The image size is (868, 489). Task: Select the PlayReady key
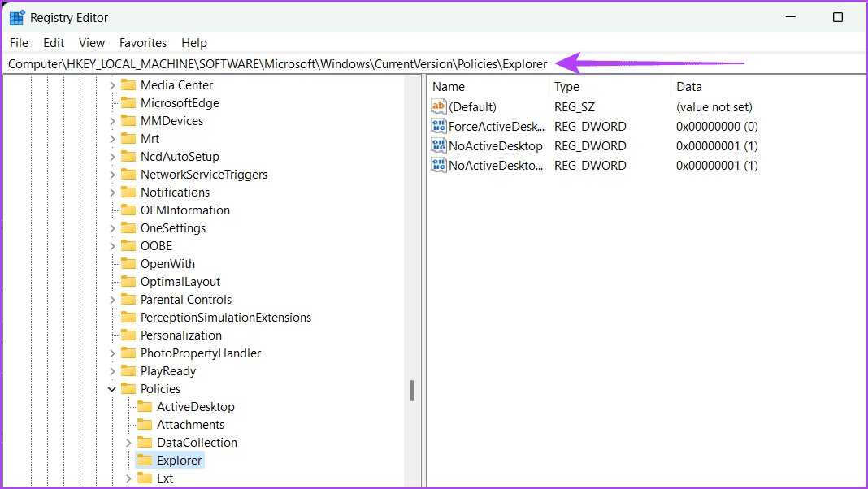tap(167, 371)
